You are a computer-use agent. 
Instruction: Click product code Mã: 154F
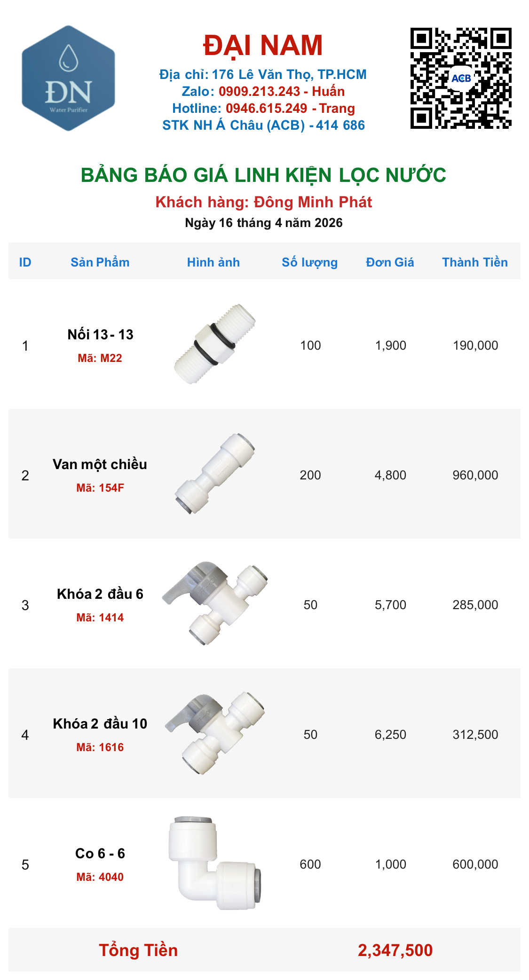(x=100, y=488)
